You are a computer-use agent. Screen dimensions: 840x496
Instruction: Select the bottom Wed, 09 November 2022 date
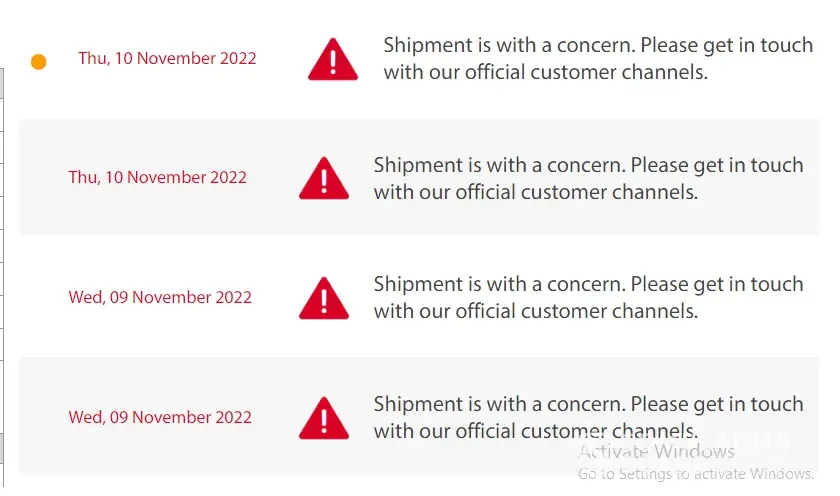click(160, 417)
